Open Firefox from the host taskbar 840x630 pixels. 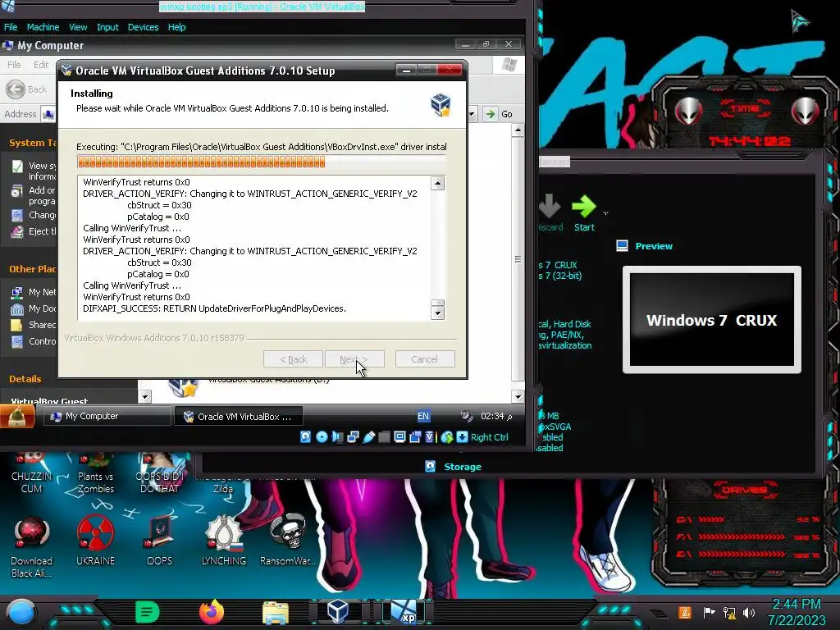pyautogui.click(x=212, y=612)
